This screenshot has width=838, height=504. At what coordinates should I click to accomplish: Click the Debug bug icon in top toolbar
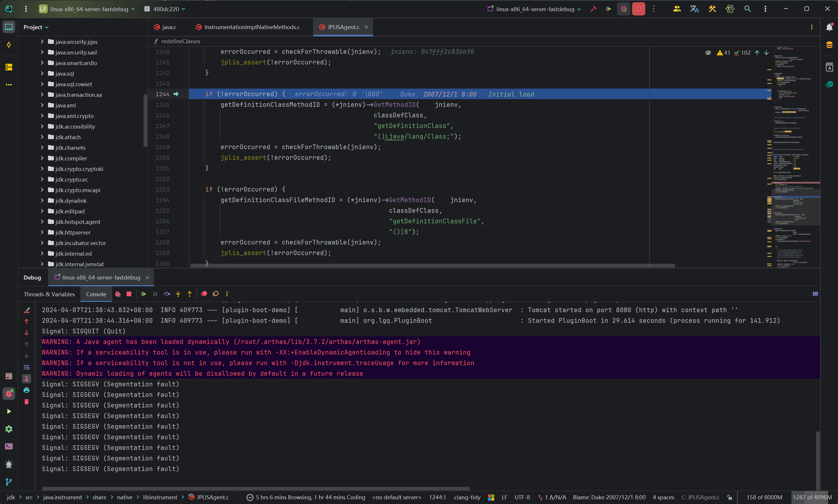point(624,9)
